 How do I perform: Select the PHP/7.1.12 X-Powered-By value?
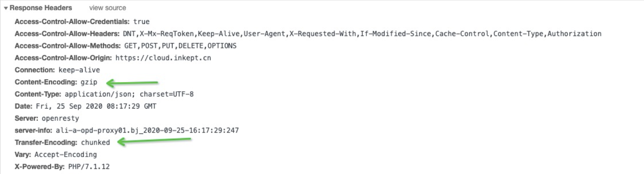[89, 167]
